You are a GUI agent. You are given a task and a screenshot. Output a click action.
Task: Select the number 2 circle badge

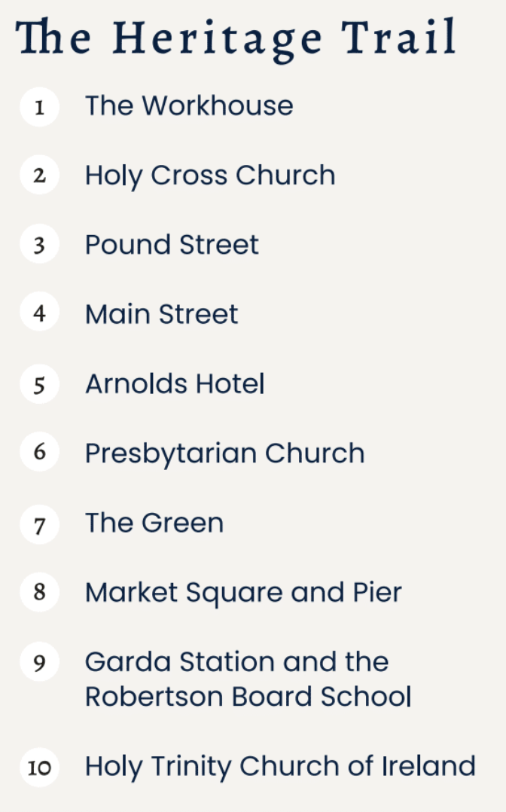(39, 176)
